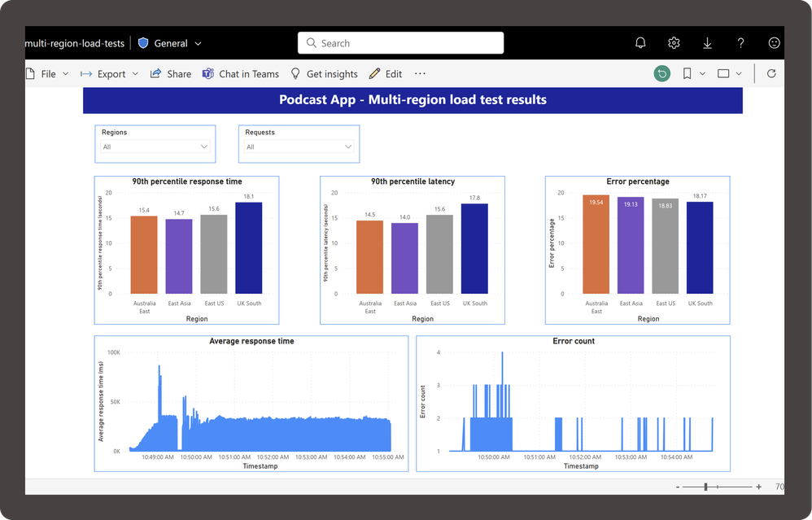Zoom in with plus button
This screenshot has width=812, height=520.
pyautogui.click(x=758, y=487)
